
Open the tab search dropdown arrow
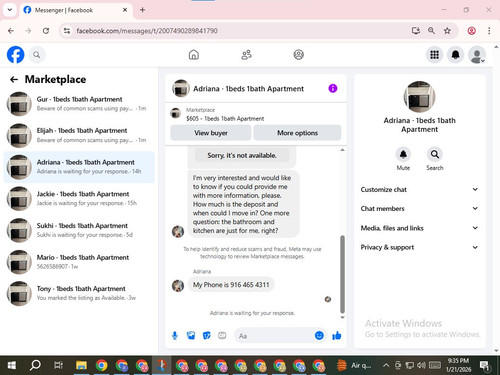click(x=10, y=10)
